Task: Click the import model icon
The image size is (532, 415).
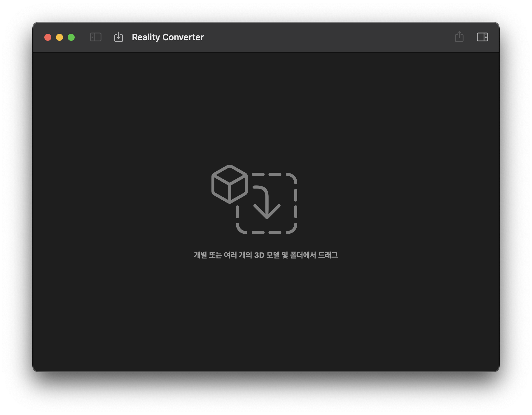Action: (118, 37)
